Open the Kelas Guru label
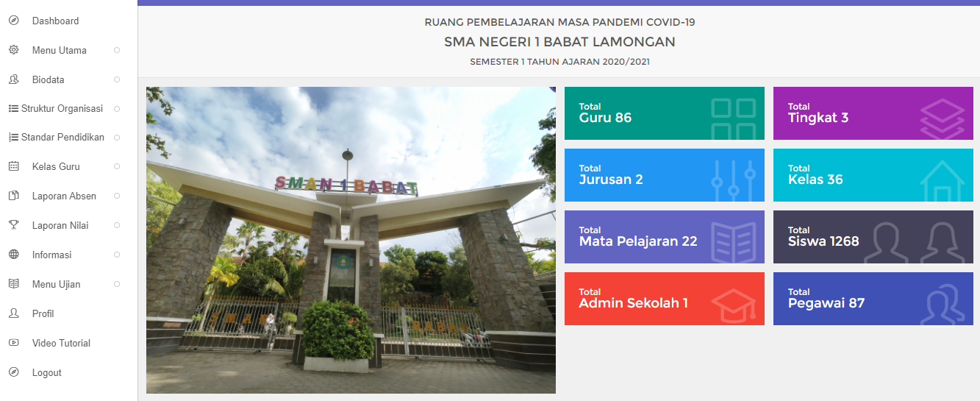The image size is (980, 401). click(56, 167)
